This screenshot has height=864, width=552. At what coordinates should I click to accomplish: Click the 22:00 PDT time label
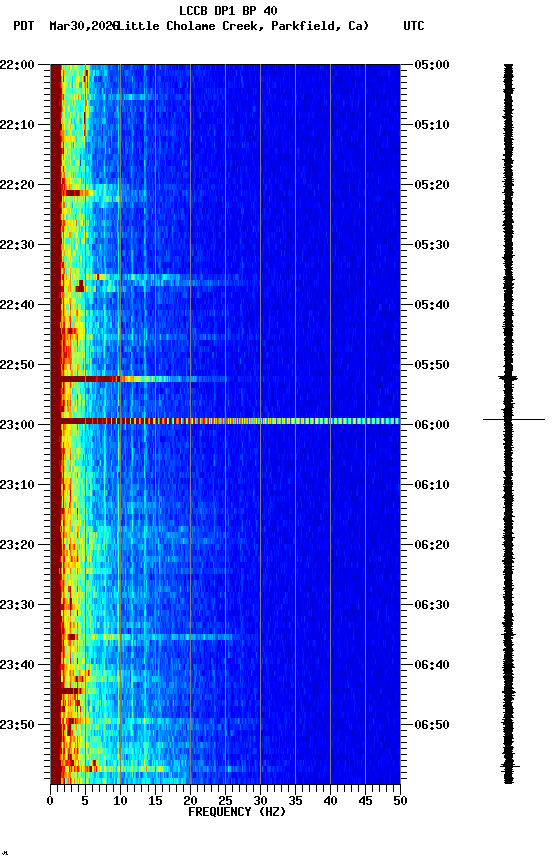(17, 65)
